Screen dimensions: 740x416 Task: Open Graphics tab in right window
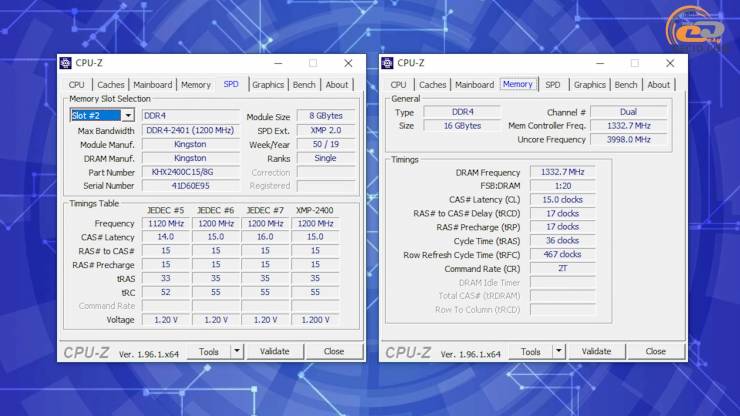click(x=589, y=85)
